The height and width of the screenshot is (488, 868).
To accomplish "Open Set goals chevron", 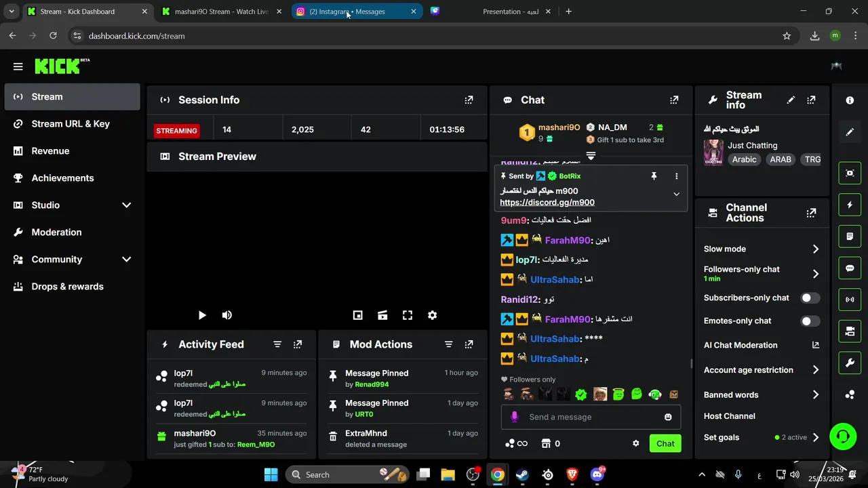I will tap(816, 437).
